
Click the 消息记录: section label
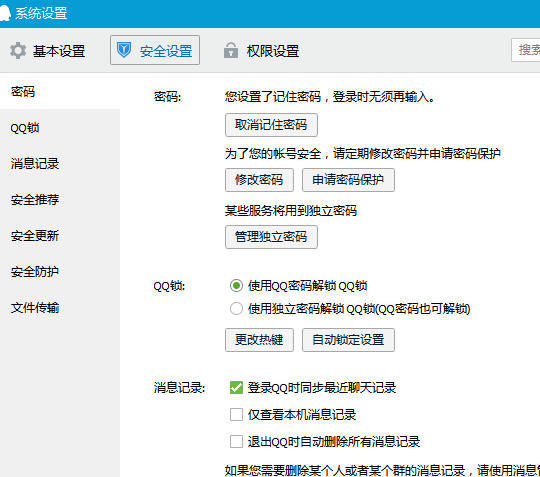(x=179, y=388)
